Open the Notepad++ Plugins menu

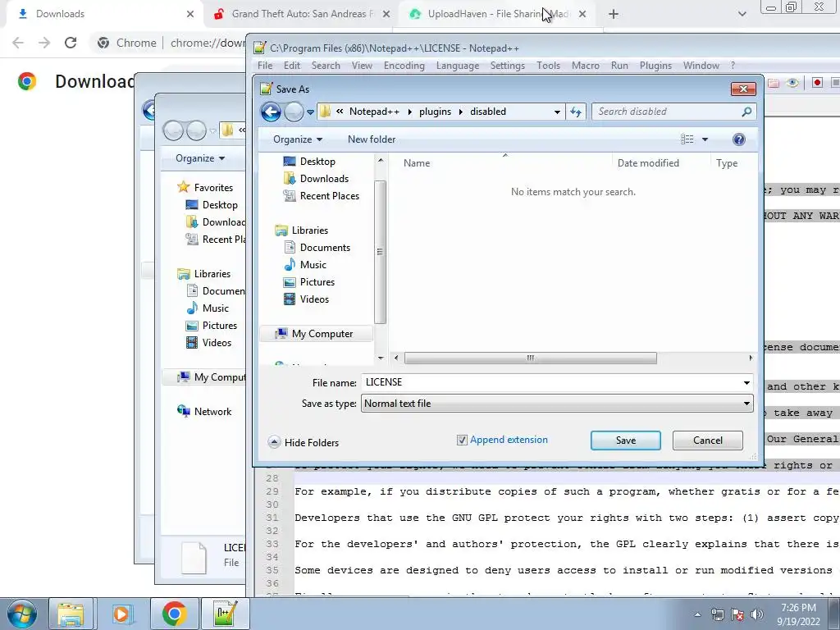[655, 66]
